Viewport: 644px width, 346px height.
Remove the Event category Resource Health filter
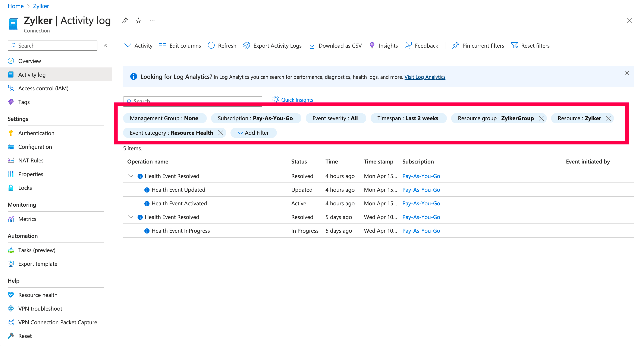click(x=220, y=133)
